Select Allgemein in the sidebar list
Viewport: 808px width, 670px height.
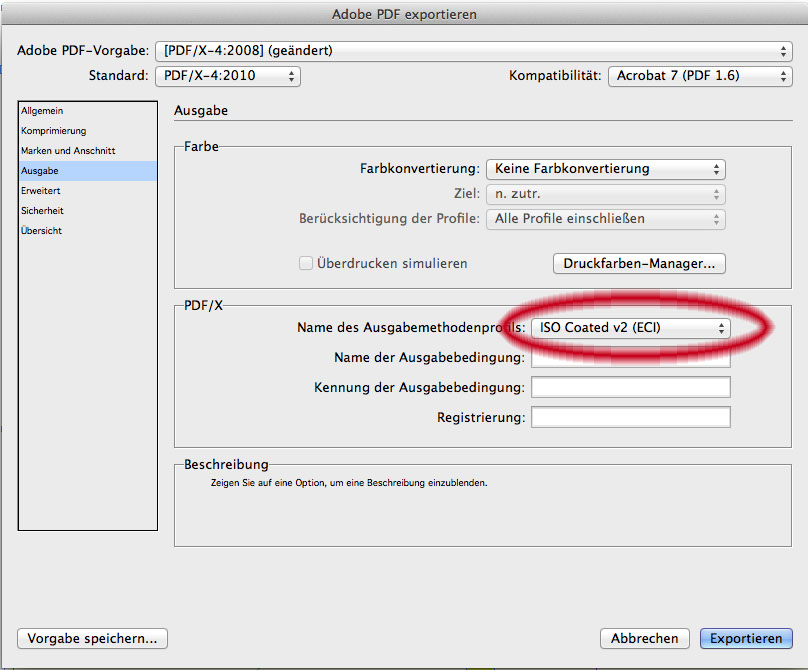point(42,111)
